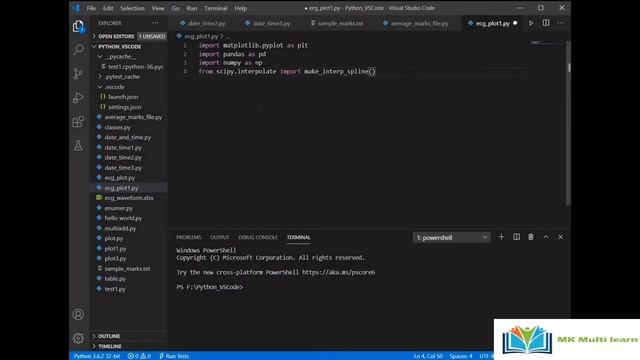
Task: Open the Run menu
Action: pyautogui.click(x=191, y=8)
